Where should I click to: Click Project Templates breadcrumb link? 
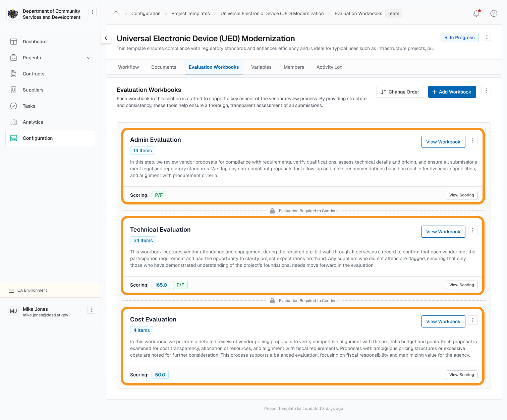(190, 13)
